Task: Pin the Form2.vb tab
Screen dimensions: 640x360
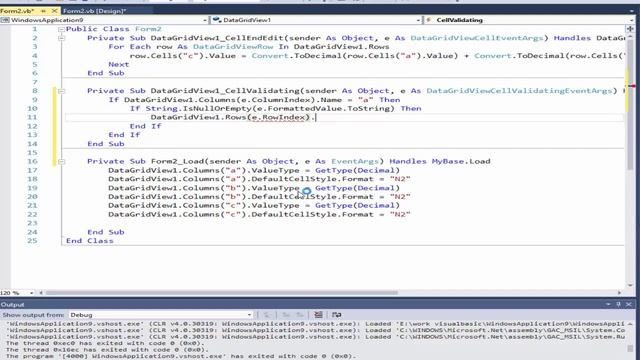Action: pos(43,11)
